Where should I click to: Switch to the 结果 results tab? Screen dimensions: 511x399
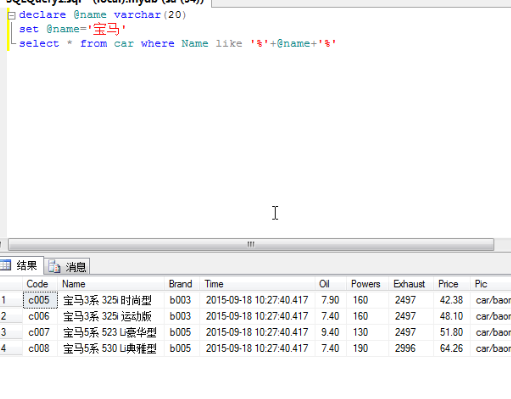[21, 266]
